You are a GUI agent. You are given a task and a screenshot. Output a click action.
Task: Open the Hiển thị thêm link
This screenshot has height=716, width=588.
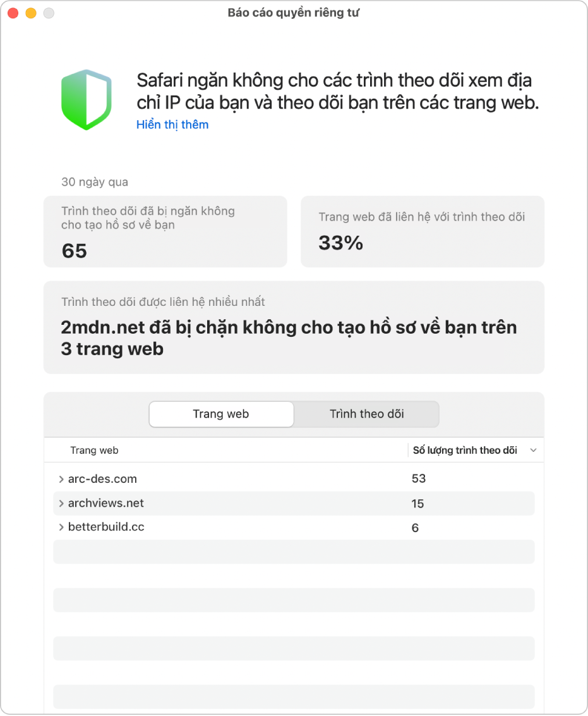click(172, 124)
